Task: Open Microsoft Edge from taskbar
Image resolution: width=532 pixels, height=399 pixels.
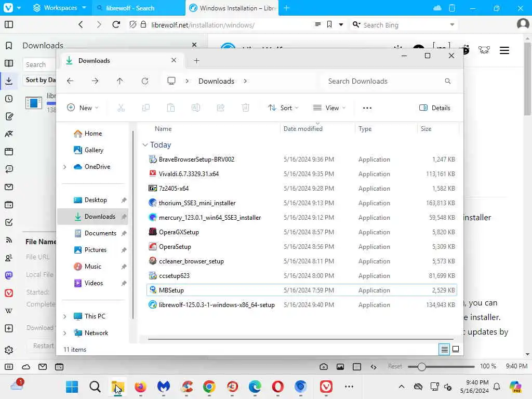Action: click(x=255, y=387)
